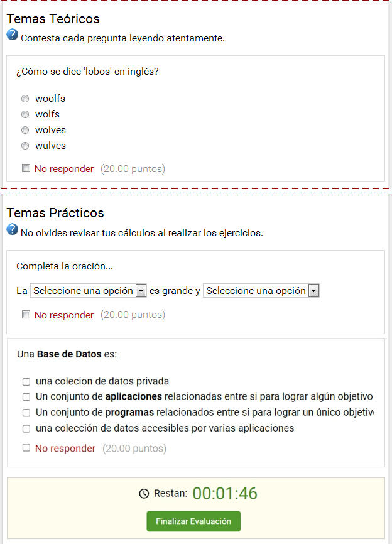Select the 'woolfs' radio option
Image resolution: width=392 pixels, height=544 pixels.
(x=25, y=99)
